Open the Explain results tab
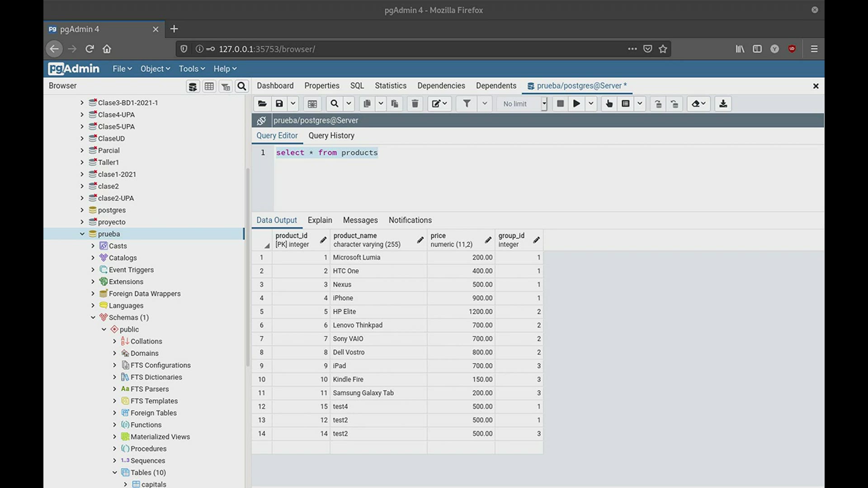This screenshot has height=488, width=868. [x=320, y=220]
